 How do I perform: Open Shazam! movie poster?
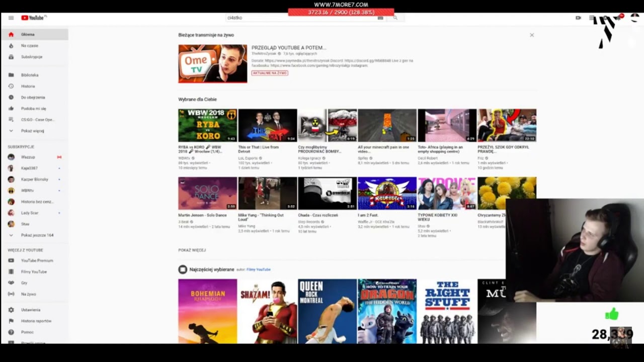(x=267, y=311)
